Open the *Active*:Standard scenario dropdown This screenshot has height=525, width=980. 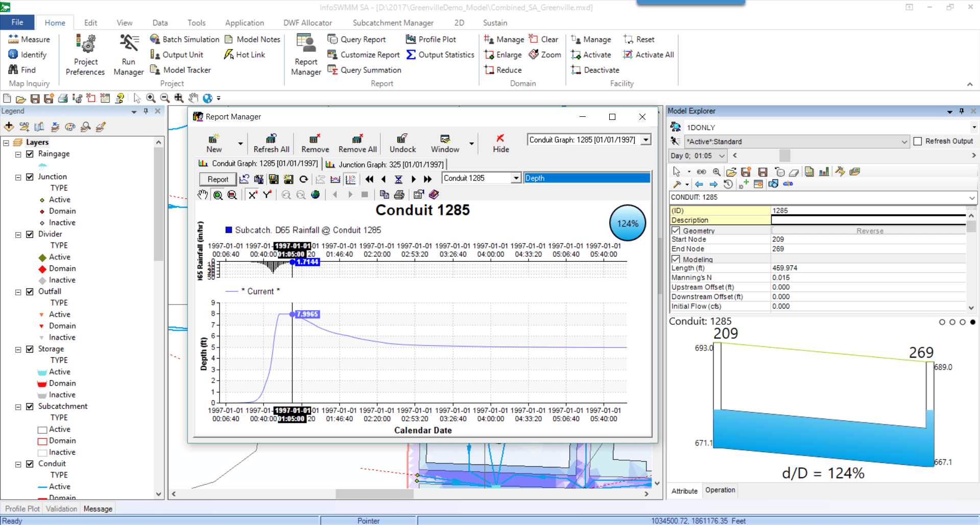(x=904, y=142)
